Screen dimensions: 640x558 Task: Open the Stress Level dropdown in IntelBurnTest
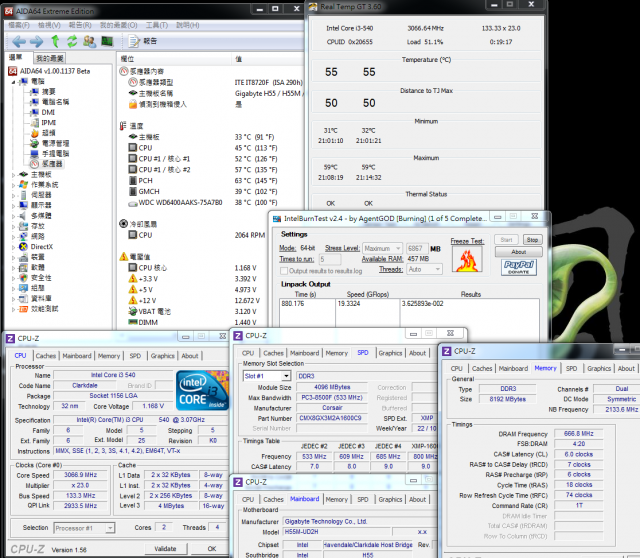[382, 248]
